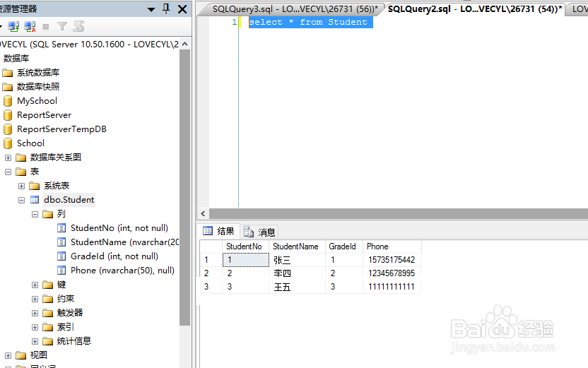Collapse the 表 tree node
Screen dimensions: 588x368
point(8,172)
